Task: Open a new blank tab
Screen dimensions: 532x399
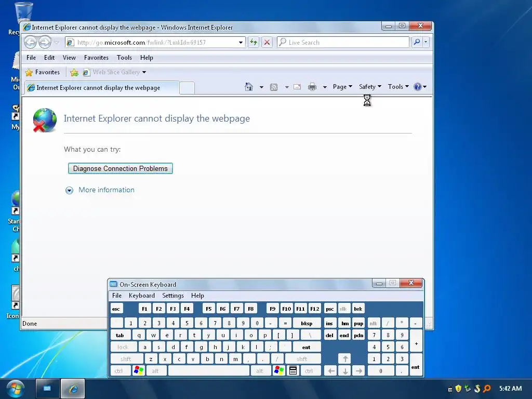Action: coord(187,88)
